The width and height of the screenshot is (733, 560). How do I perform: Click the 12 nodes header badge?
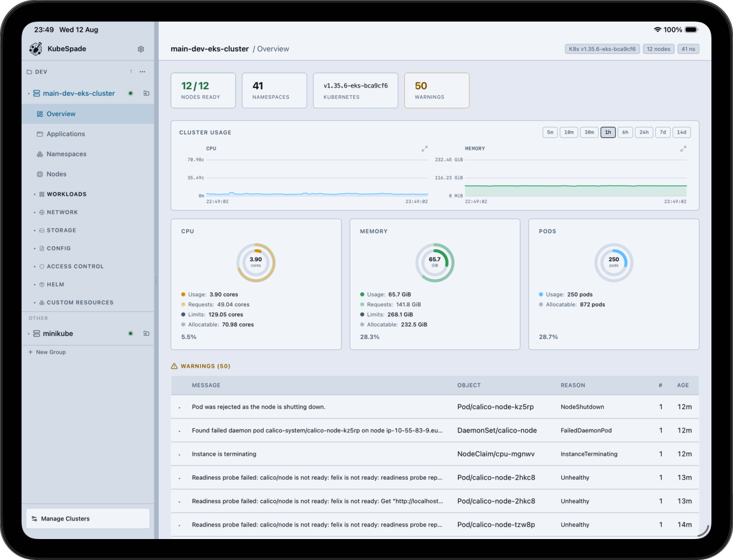tap(659, 49)
